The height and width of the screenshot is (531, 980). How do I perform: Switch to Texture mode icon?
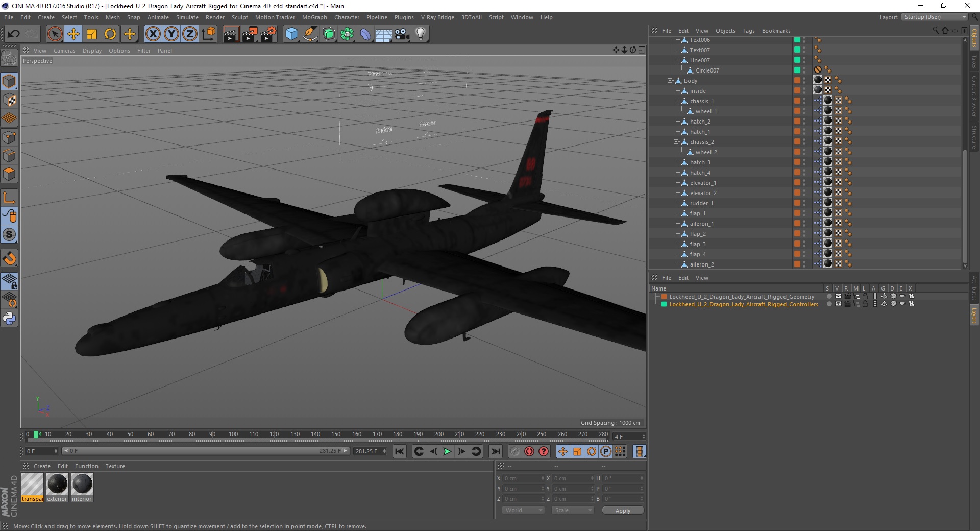tap(9, 100)
